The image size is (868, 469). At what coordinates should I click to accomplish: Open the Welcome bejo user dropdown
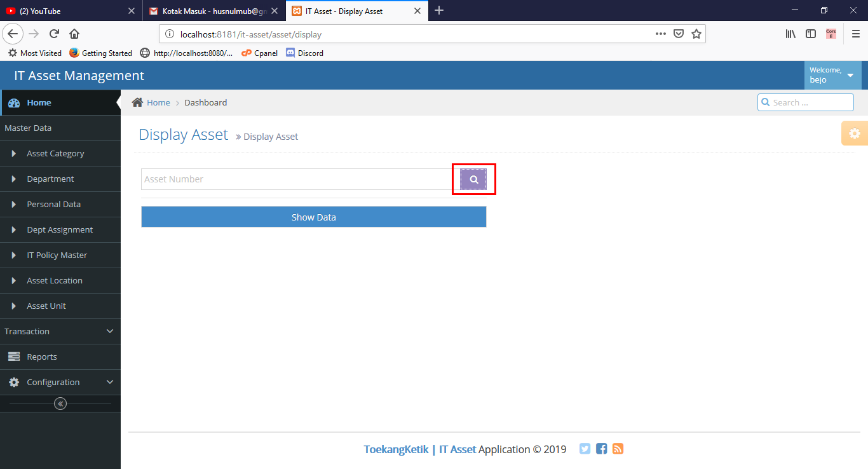pos(832,74)
